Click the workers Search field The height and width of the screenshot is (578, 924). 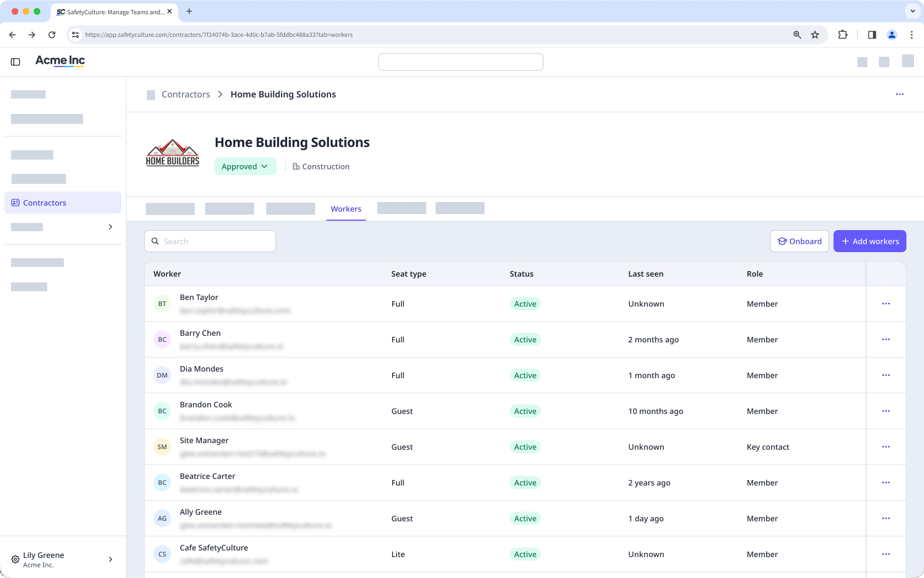pyautogui.click(x=210, y=241)
